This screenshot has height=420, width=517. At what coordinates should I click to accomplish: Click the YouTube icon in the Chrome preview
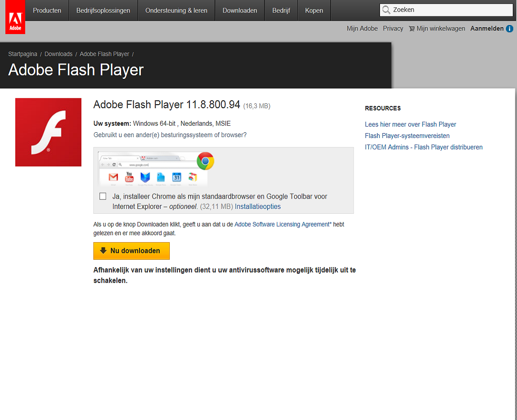129,177
